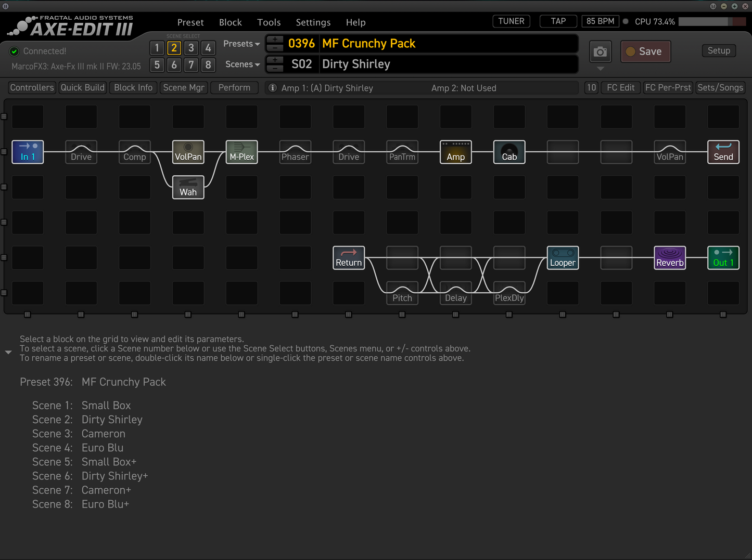
Task: Open the Tools menu
Action: coord(269,22)
